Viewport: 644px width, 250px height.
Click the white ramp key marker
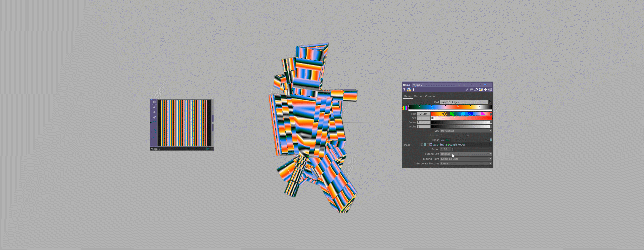479,106
